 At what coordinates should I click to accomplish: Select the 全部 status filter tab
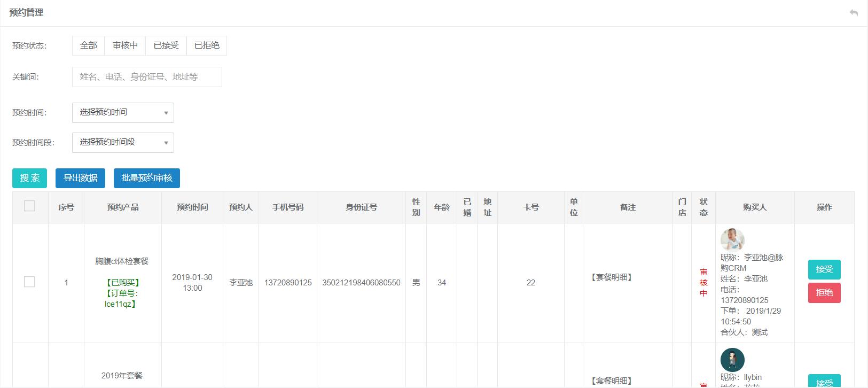click(x=89, y=45)
